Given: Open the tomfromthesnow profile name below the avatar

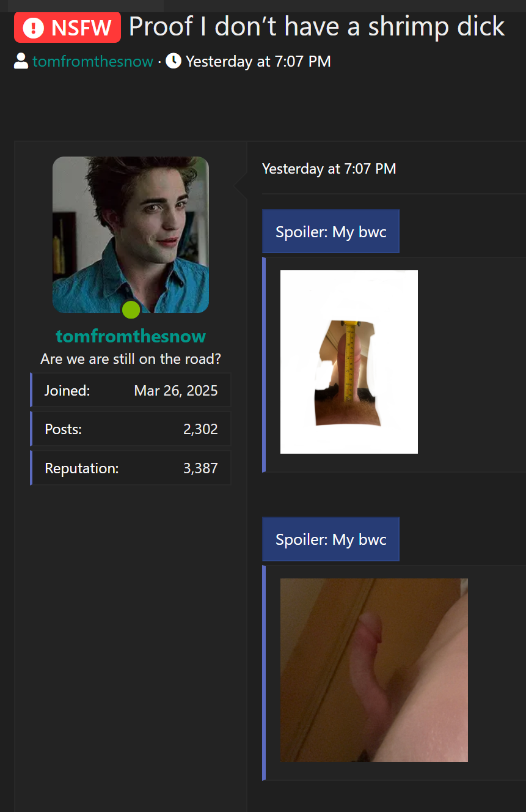Looking at the screenshot, I should pyautogui.click(x=131, y=336).
